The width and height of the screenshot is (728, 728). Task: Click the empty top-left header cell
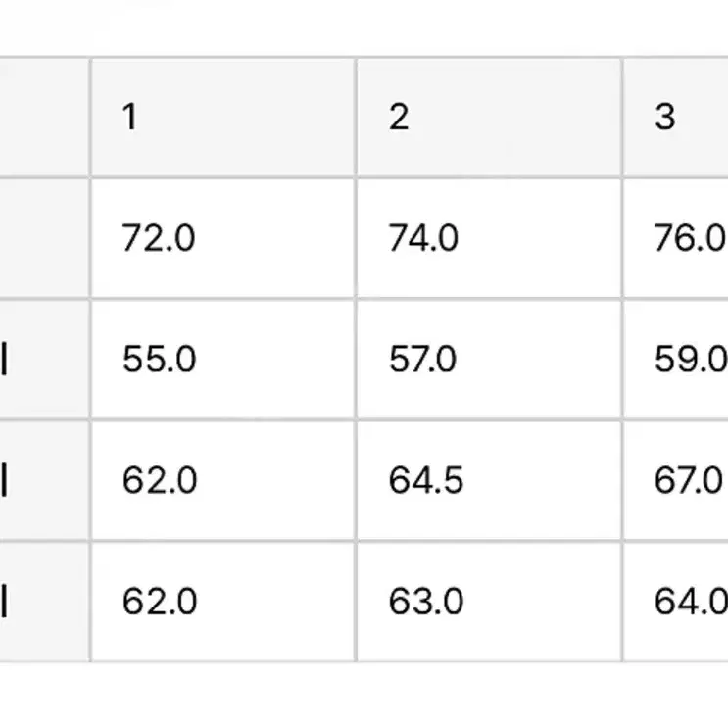click(x=44, y=117)
